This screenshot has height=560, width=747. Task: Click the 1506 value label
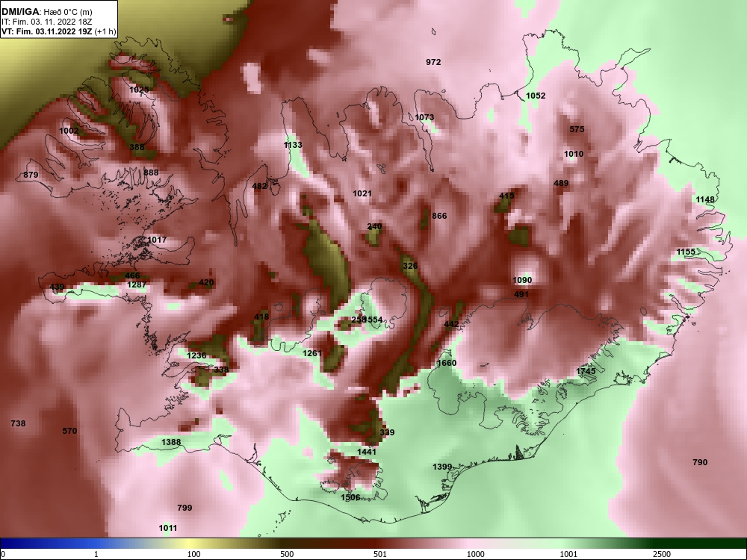point(350,497)
